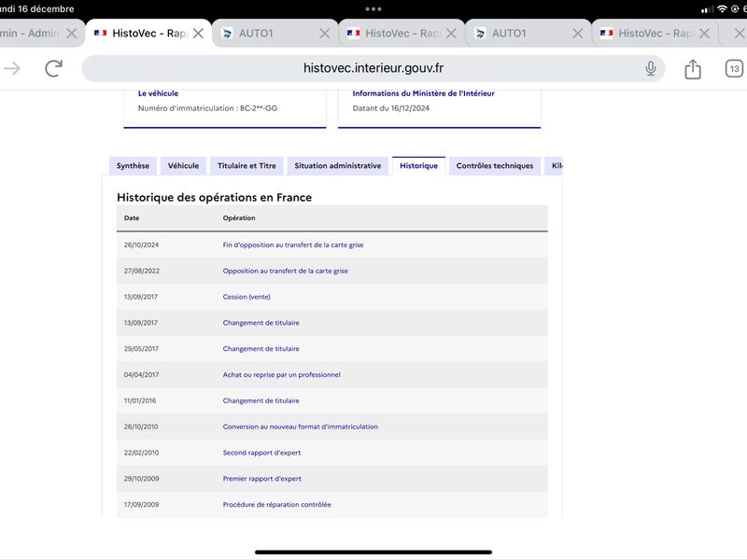Close the active HistoVec tab
The height and width of the screenshot is (560, 747).
(x=198, y=34)
